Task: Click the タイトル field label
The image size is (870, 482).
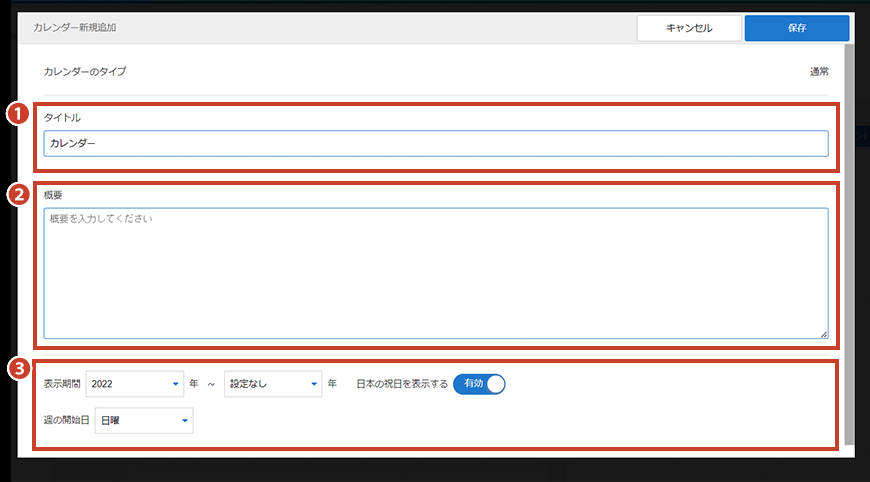Action: pos(62,118)
